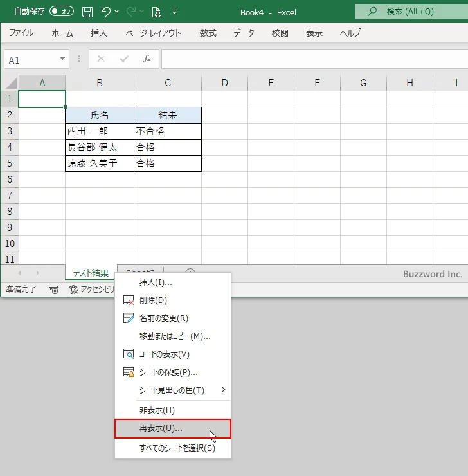The width and height of the screenshot is (468, 476).
Task: Select column D header
Action: [225, 83]
